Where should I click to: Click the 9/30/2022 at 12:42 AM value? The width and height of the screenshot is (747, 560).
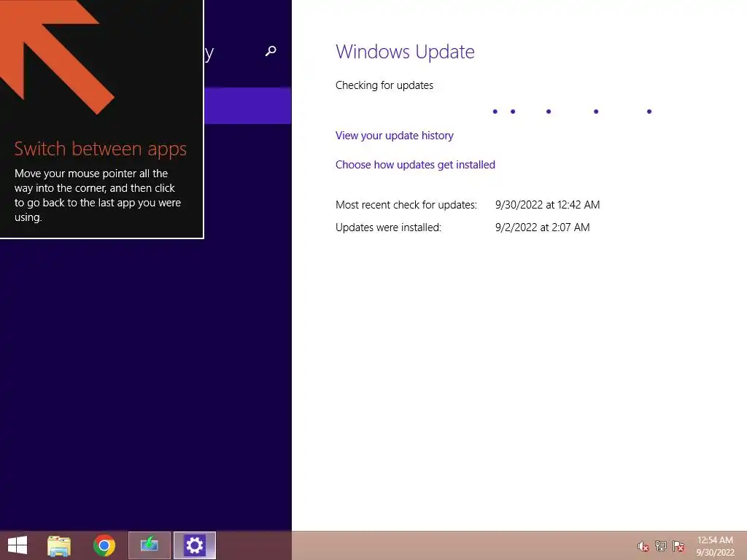[x=547, y=205]
